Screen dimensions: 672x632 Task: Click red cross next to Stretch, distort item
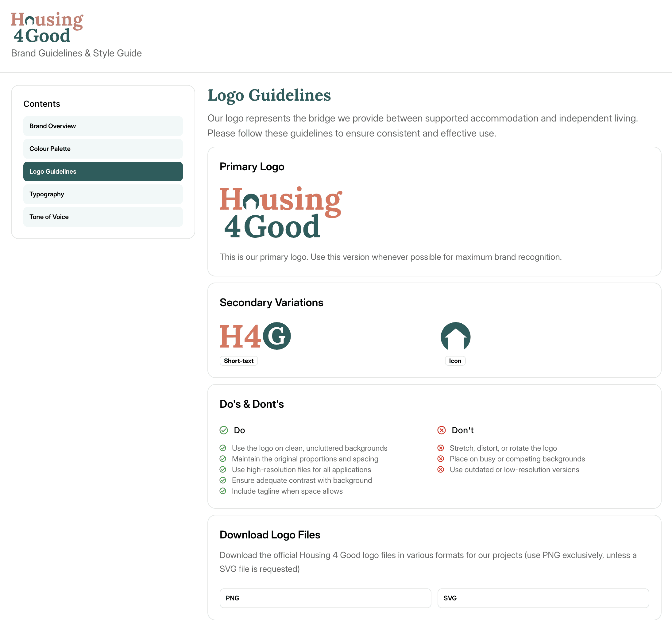[440, 448]
